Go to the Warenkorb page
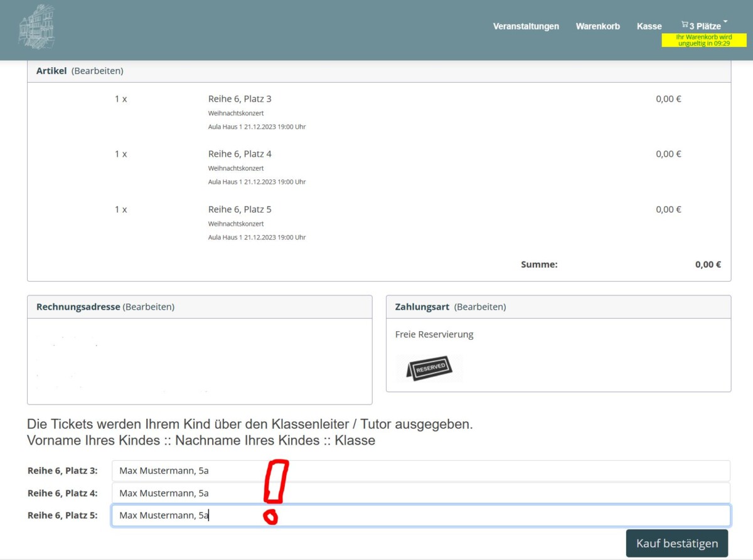The height and width of the screenshot is (560, 753). 597,26
